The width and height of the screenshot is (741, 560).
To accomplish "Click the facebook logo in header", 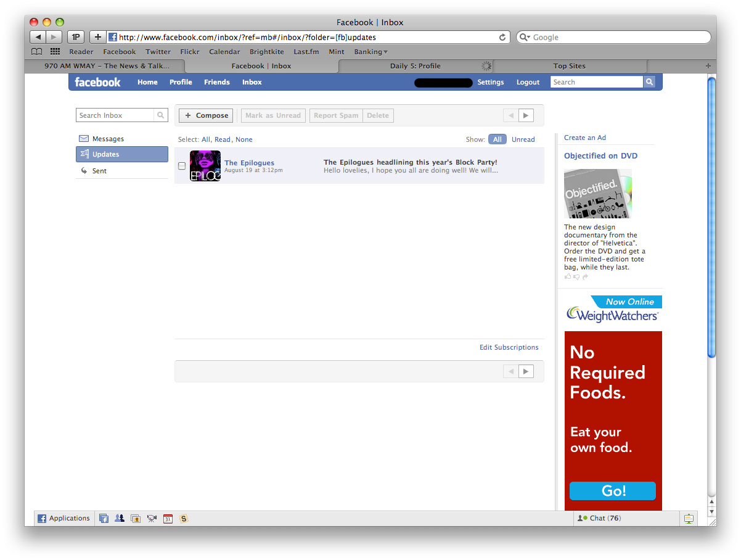I will (97, 82).
